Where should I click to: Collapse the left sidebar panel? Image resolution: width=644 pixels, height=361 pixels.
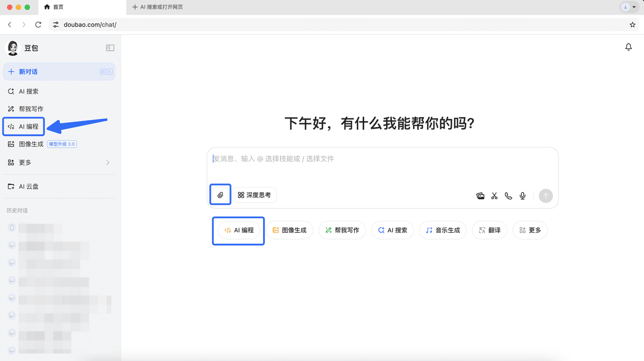(x=110, y=48)
